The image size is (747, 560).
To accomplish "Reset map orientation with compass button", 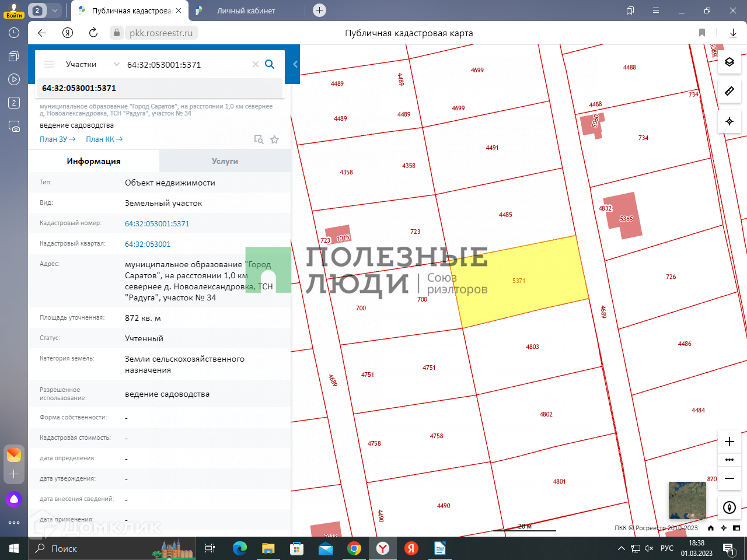I will [729, 508].
